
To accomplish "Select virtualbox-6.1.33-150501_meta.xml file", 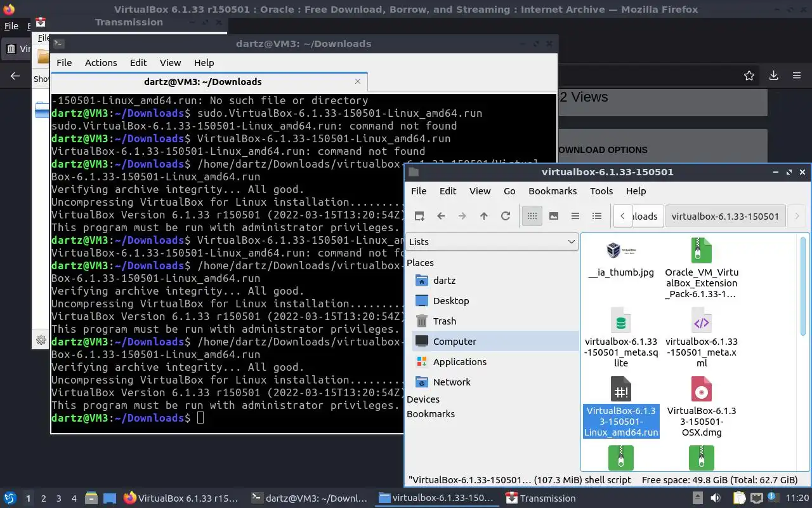I will click(702, 338).
